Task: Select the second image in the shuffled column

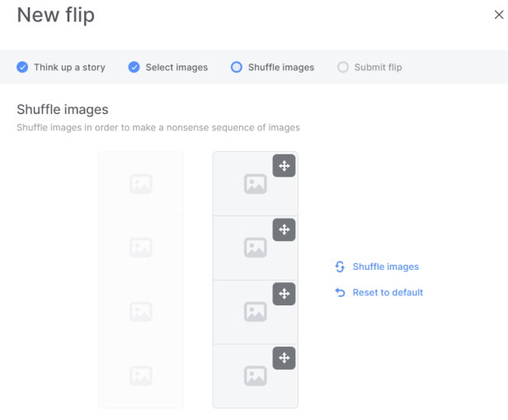Action: (x=256, y=248)
